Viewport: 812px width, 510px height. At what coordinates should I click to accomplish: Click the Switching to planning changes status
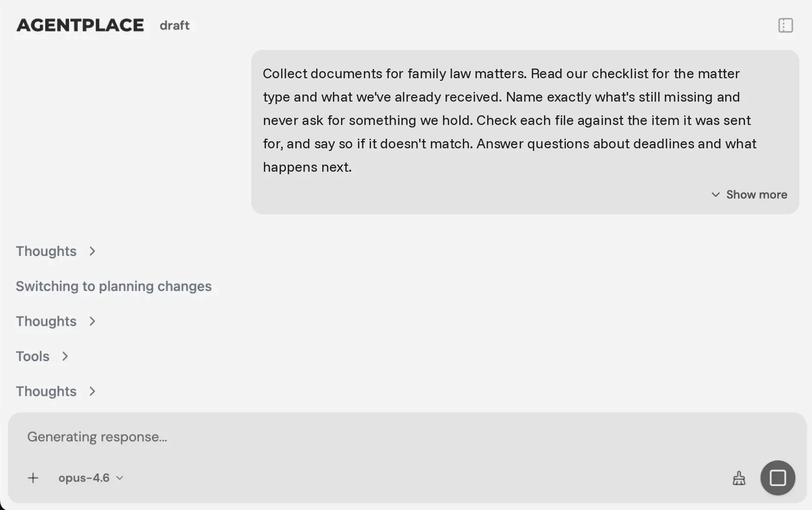(x=114, y=286)
